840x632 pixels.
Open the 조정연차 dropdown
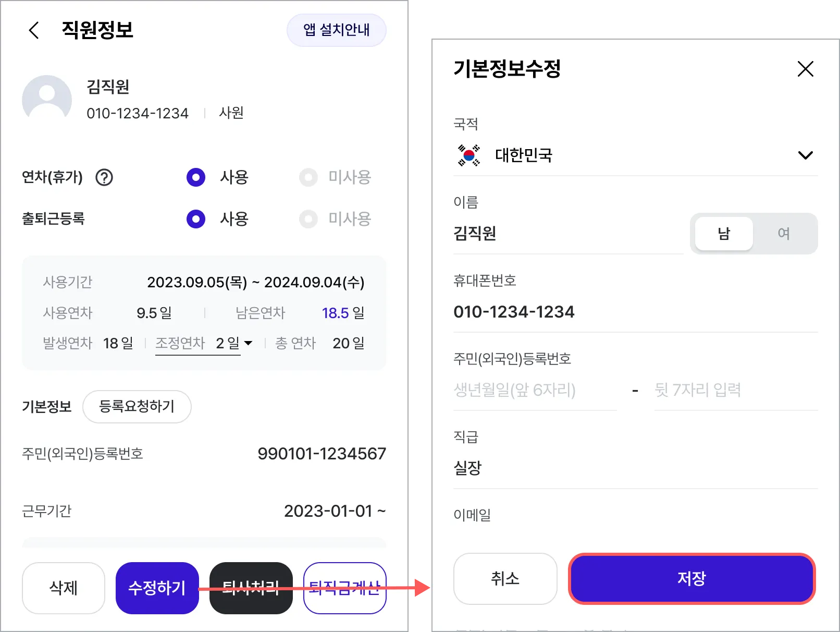pyautogui.click(x=248, y=343)
